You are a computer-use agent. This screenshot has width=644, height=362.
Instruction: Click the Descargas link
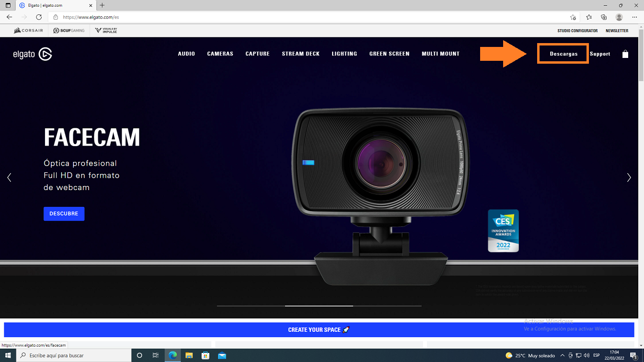tap(563, 54)
